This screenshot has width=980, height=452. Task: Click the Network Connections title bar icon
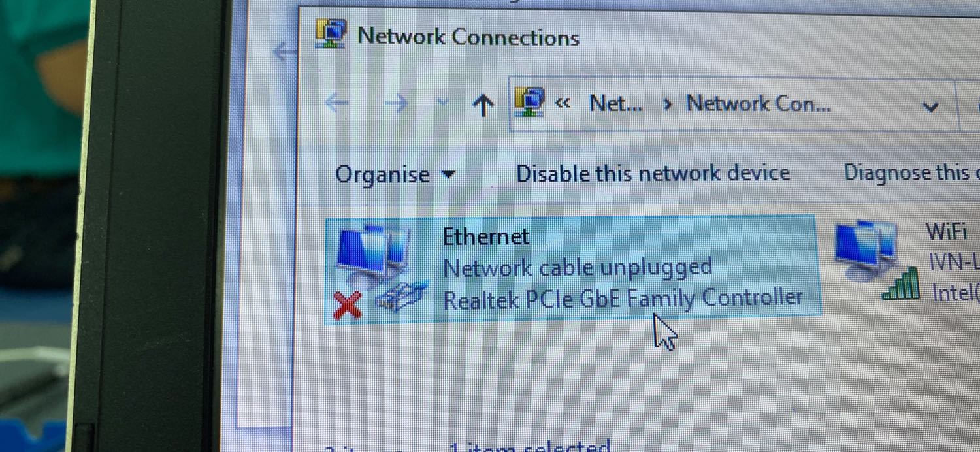click(331, 33)
